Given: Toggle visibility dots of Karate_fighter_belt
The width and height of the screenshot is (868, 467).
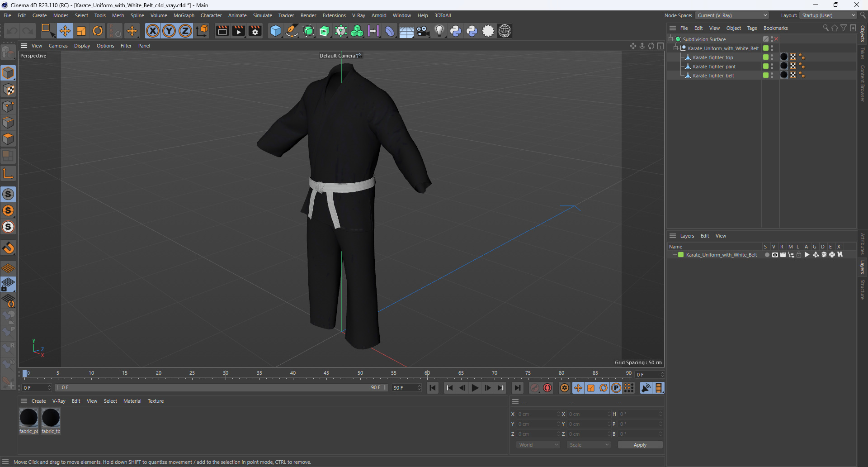Looking at the screenshot, I should point(772,76).
